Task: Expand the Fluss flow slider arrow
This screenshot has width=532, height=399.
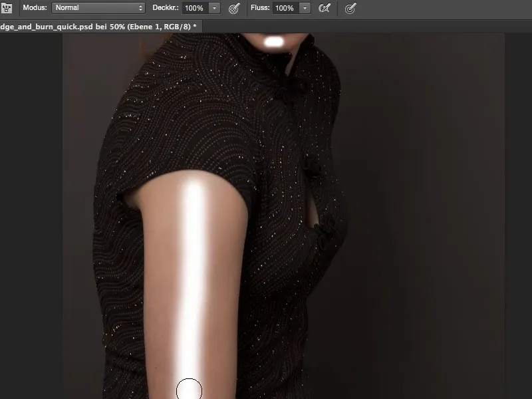Action: [305, 8]
